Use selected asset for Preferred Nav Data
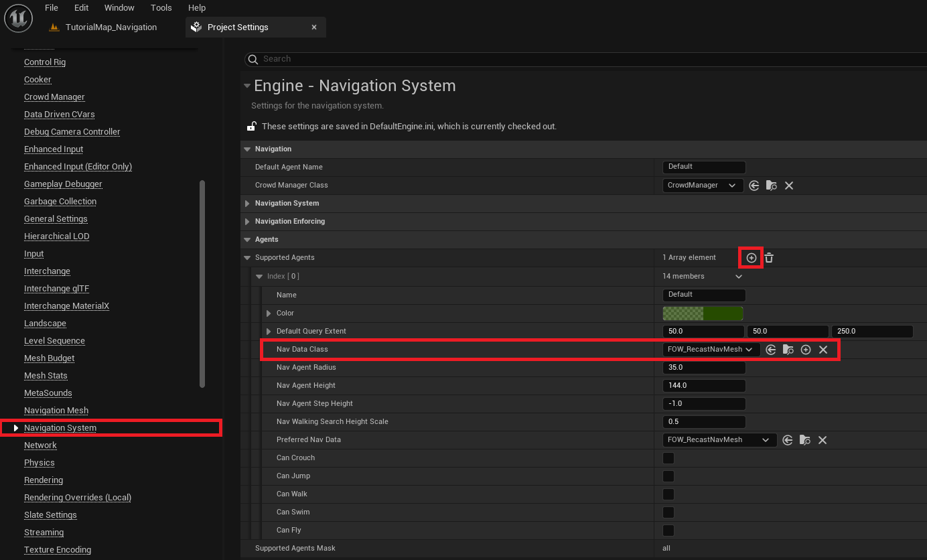Viewport: 927px width, 560px height. tap(788, 440)
